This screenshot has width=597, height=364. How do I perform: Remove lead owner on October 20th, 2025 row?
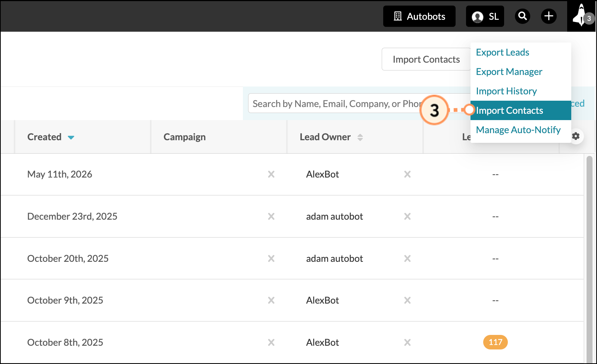(407, 258)
